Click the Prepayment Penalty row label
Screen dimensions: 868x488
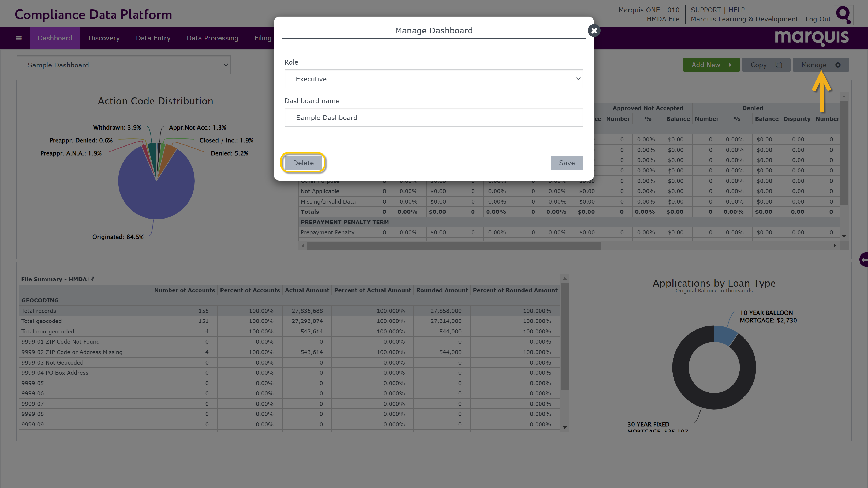click(x=328, y=232)
